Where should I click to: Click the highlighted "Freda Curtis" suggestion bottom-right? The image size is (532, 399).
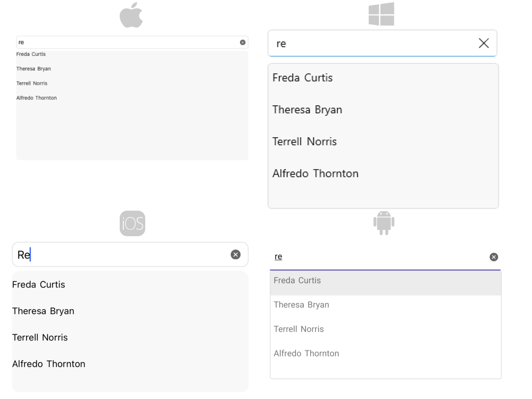tap(297, 280)
